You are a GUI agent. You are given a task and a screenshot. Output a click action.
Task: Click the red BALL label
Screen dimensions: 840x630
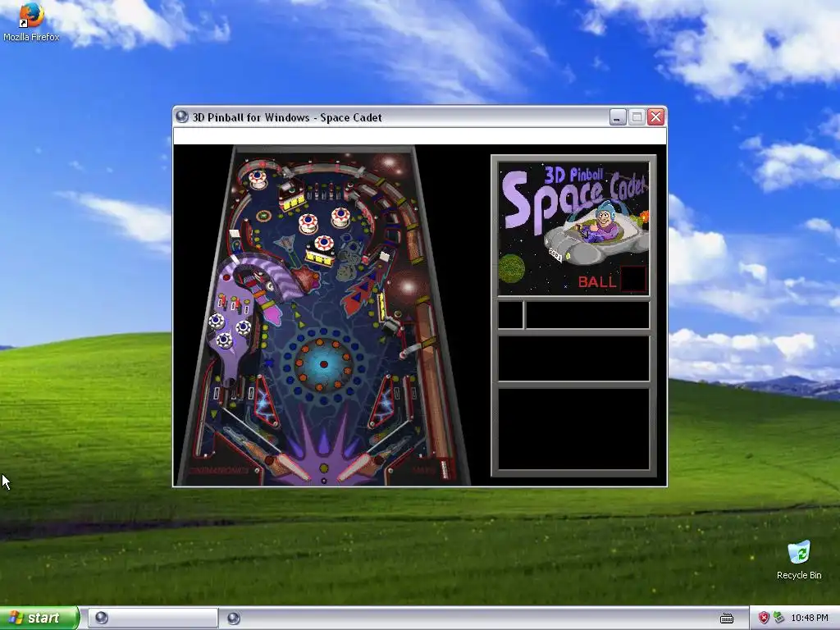pos(597,282)
